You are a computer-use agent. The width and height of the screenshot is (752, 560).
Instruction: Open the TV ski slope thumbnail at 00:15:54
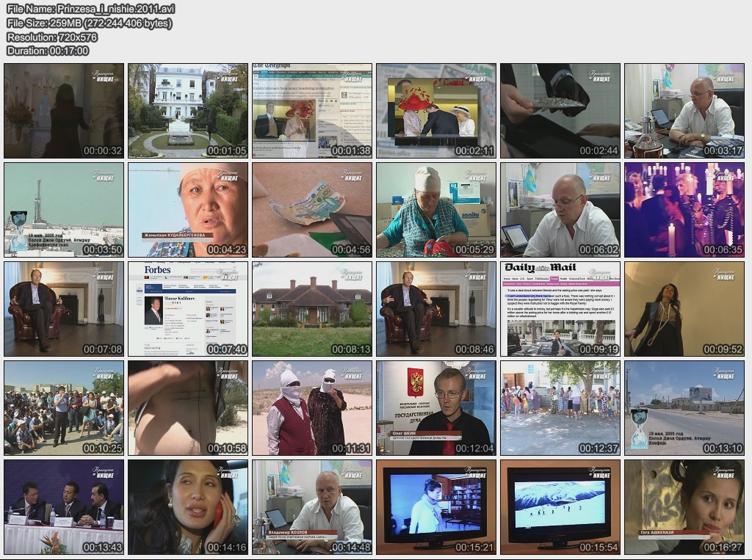pos(560,506)
